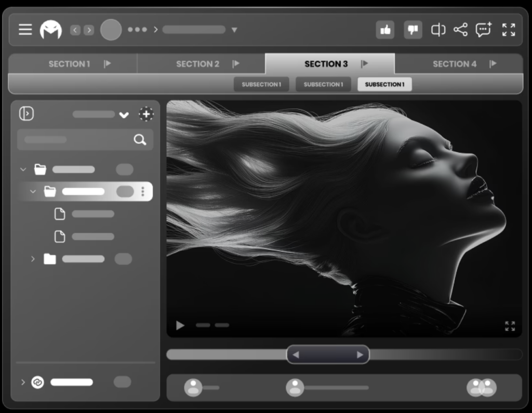Open the dropdown arrow after breadcrumb

coord(234,30)
